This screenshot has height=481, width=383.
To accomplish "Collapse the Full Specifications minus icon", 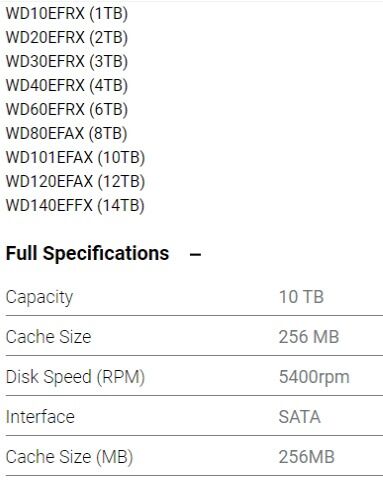I will (195, 255).
